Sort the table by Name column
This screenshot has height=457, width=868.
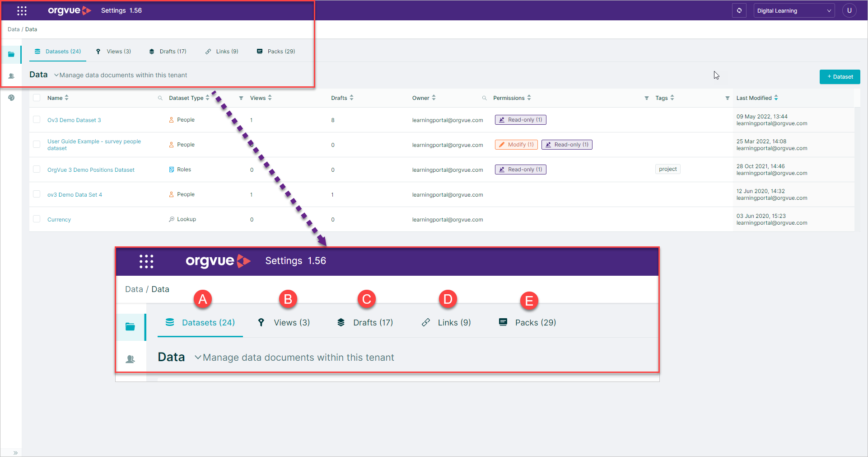click(x=66, y=98)
